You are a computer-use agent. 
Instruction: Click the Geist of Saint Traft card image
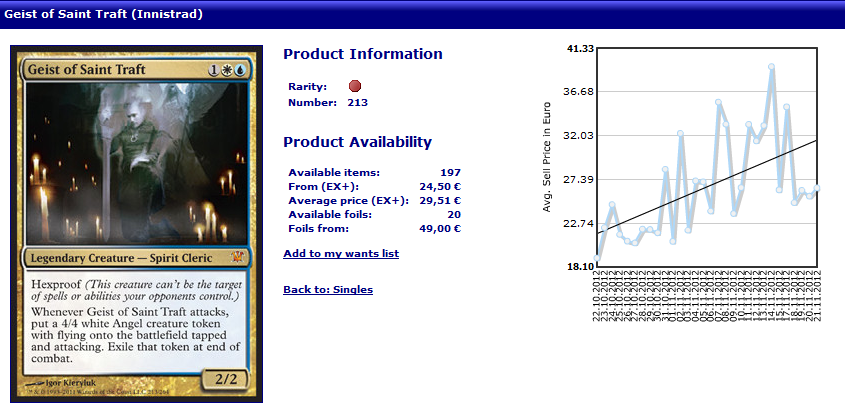[x=136, y=224]
